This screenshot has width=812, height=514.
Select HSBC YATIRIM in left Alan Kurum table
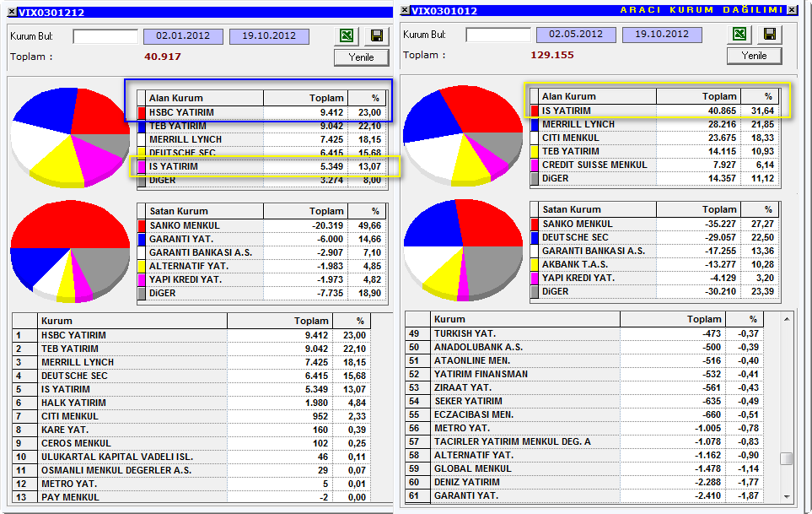click(x=262, y=112)
